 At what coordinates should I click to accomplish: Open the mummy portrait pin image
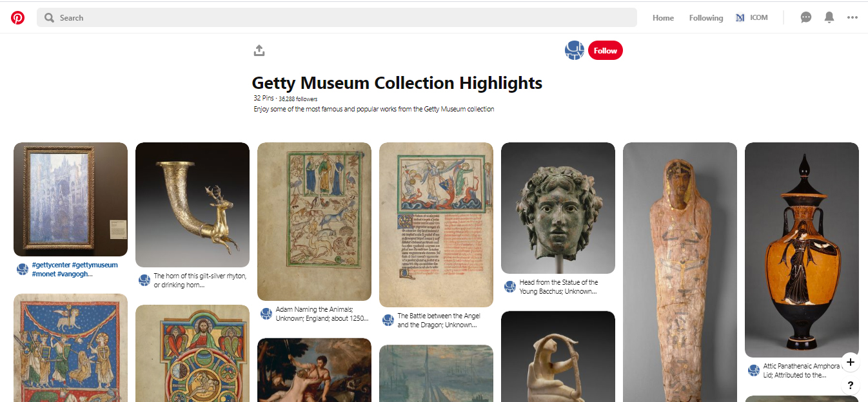pos(680,272)
